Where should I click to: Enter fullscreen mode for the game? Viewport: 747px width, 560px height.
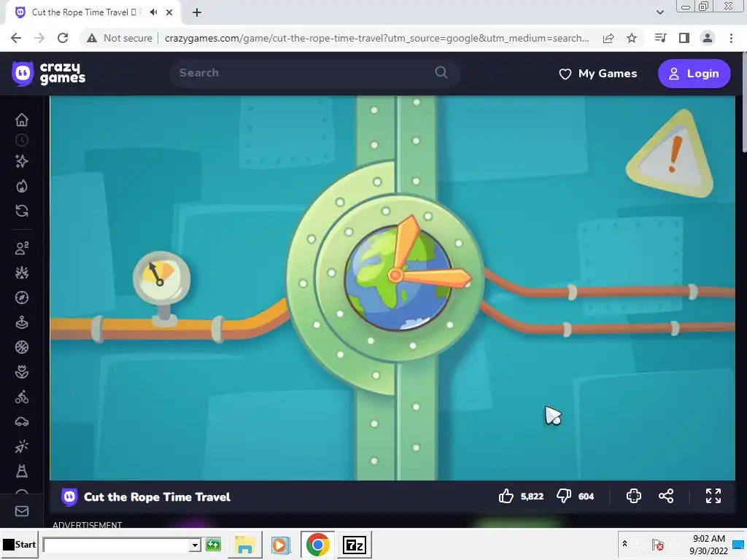(713, 496)
